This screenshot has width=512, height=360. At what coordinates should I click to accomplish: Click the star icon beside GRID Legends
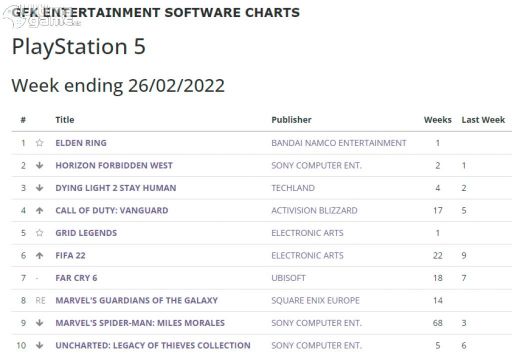click(x=39, y=233)
